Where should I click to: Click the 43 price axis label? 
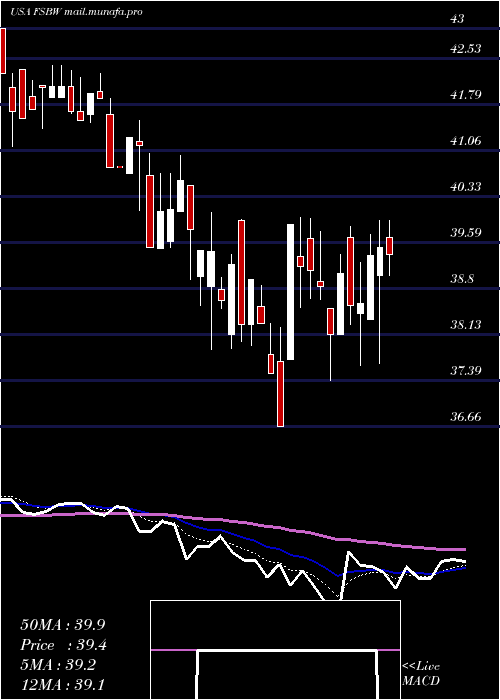point(458,19)
